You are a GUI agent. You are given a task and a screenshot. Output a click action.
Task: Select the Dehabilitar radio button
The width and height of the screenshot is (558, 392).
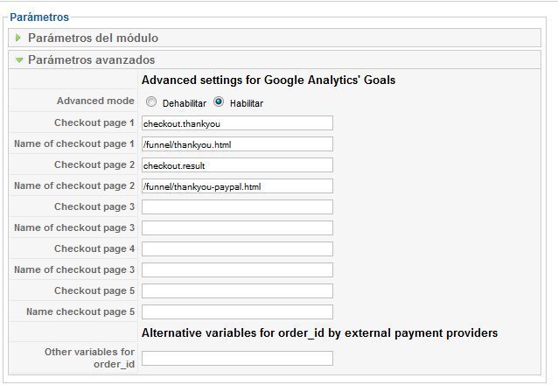151,102
